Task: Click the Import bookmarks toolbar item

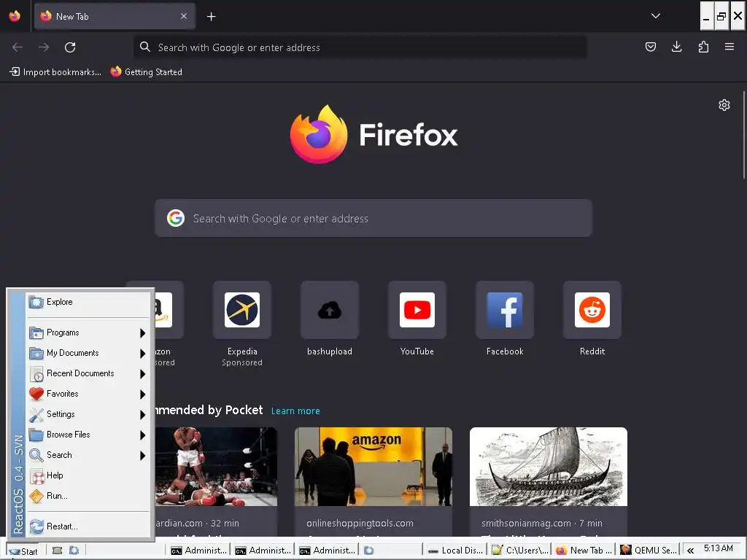Action: 55,72
